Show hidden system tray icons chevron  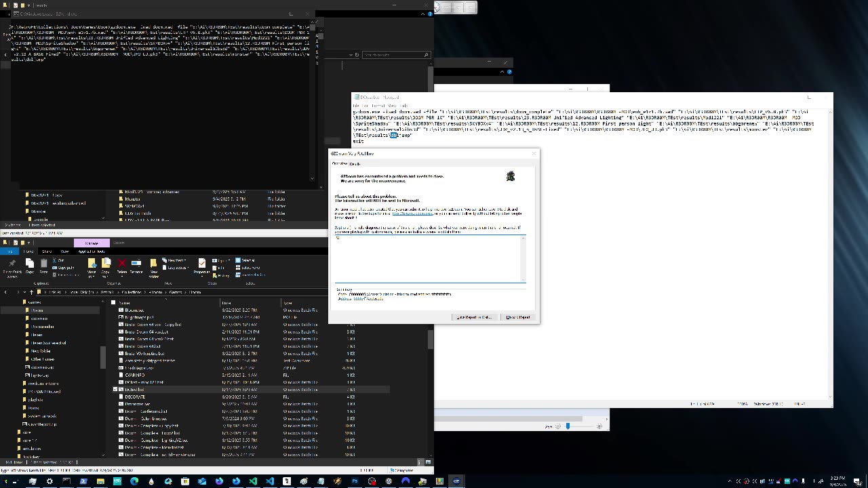730,481
